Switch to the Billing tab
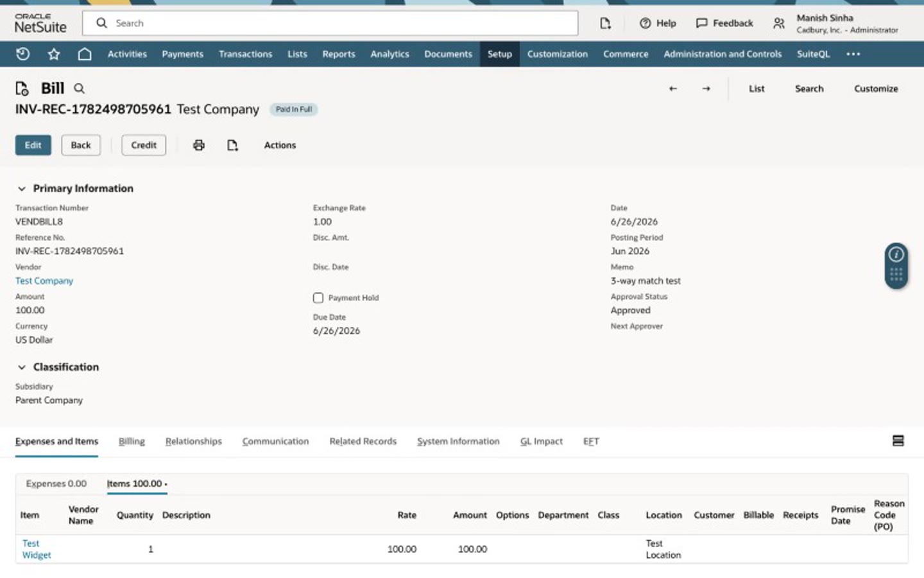Screen dimensions: 924x578 [132, 441]
